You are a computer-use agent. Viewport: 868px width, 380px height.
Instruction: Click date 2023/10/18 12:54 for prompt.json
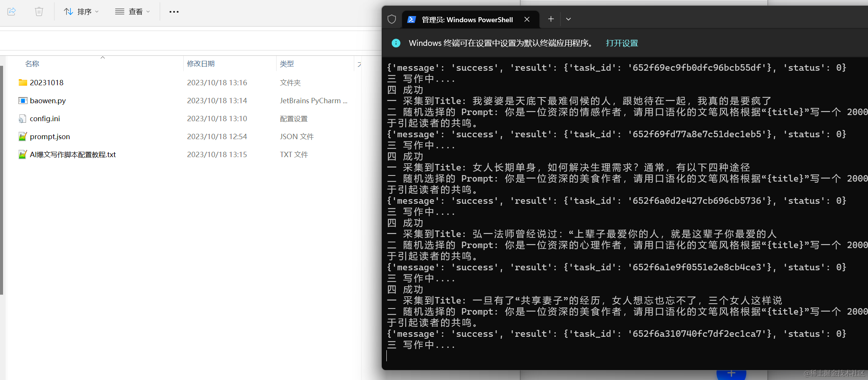click(x=217, y=136)
